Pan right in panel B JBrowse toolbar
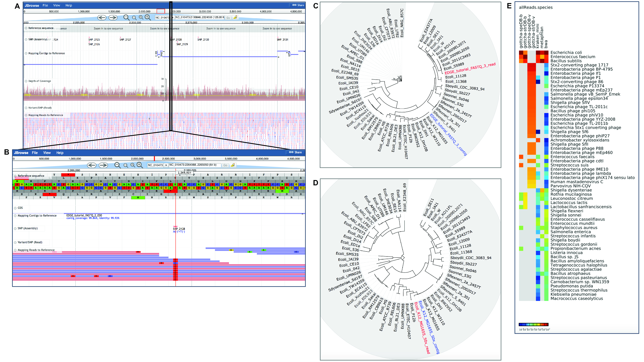The height and width of the screenshot is (362, 644). click(103, 165)
